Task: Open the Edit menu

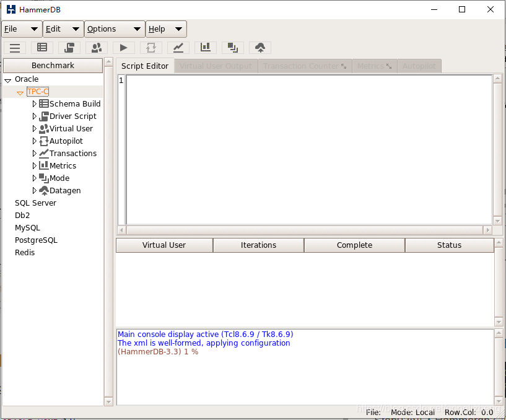Action: (x=64, y=29)
